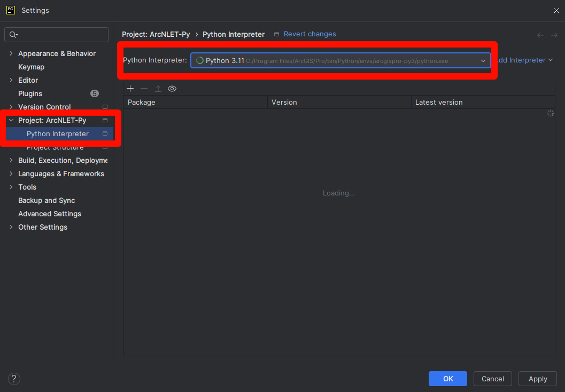Select Keymap settings
565x392 pixels.
click(x=32, y=67)
